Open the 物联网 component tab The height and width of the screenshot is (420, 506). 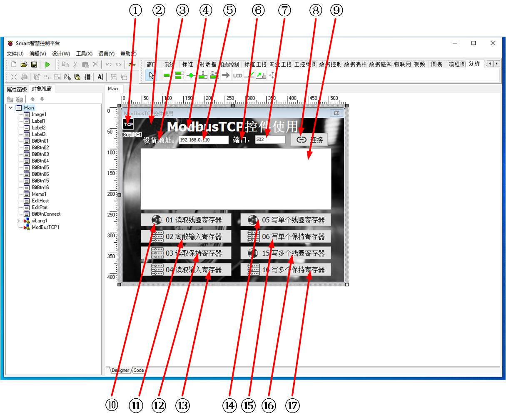point(402,64)
